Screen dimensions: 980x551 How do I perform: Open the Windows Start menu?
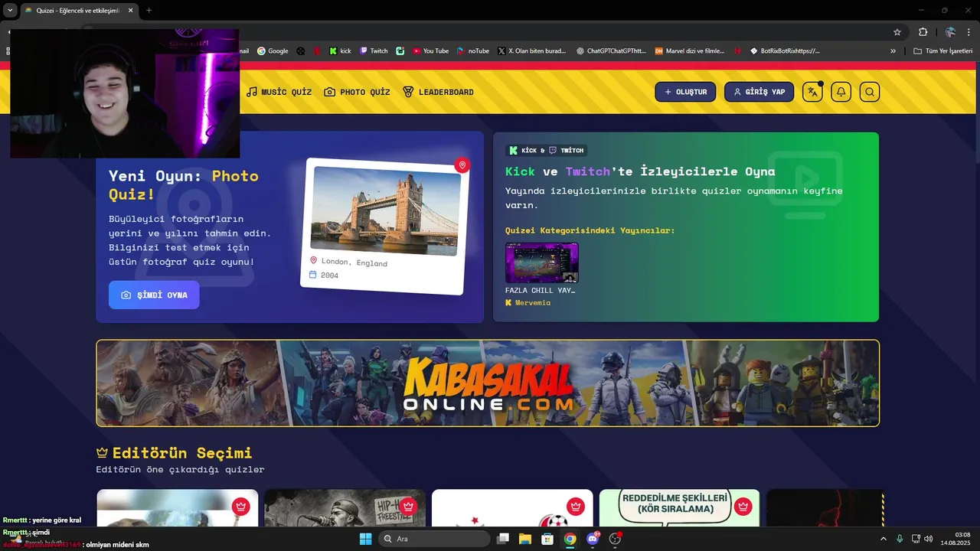[365, 539]
